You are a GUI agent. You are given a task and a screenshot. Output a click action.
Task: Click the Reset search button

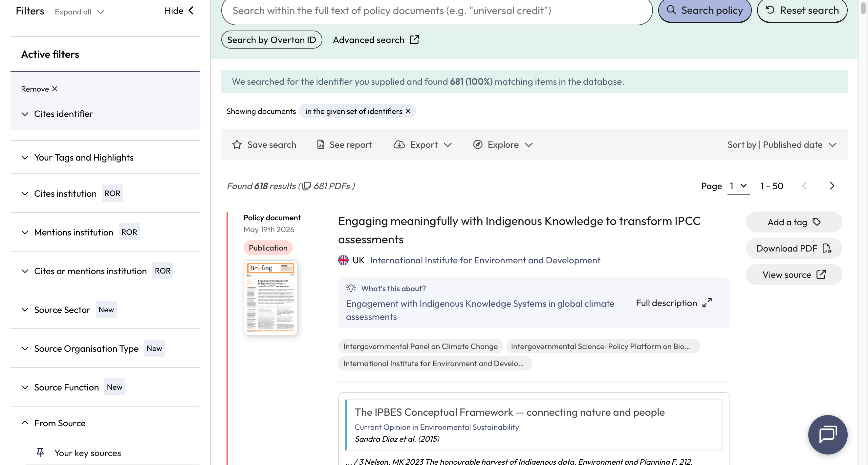tap(802, 11)
